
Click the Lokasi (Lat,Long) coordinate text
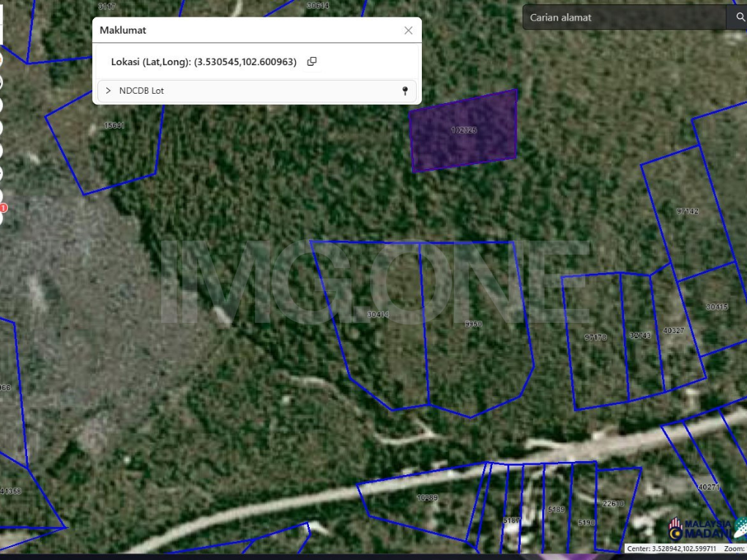pyautogui.click(x=204, y=62)
